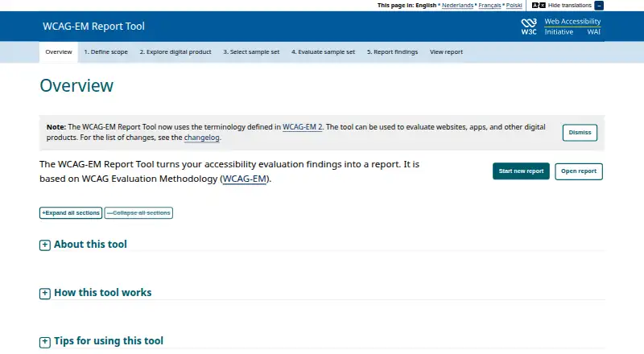Click the minus icon beside Hide translations

pos(599,6)
